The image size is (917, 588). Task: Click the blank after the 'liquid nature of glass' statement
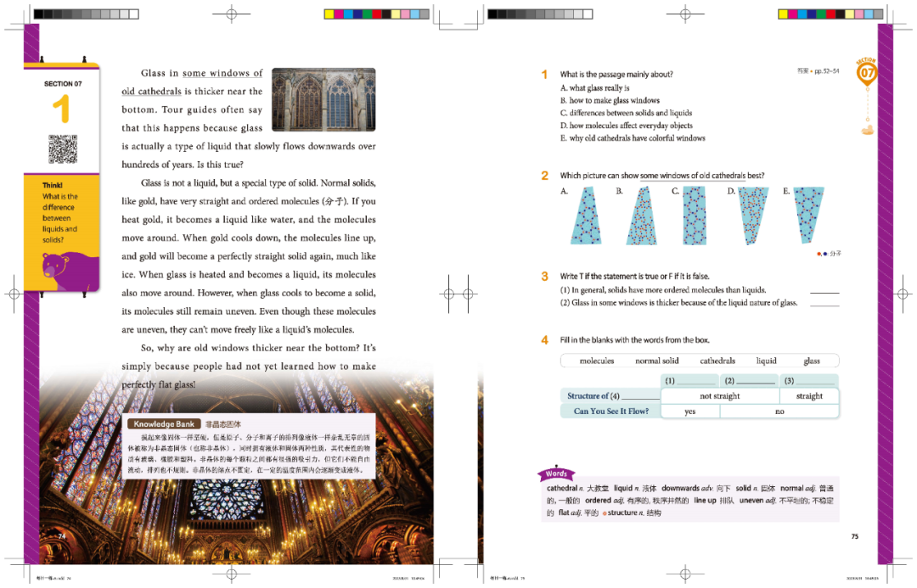(x=824, y=304)
